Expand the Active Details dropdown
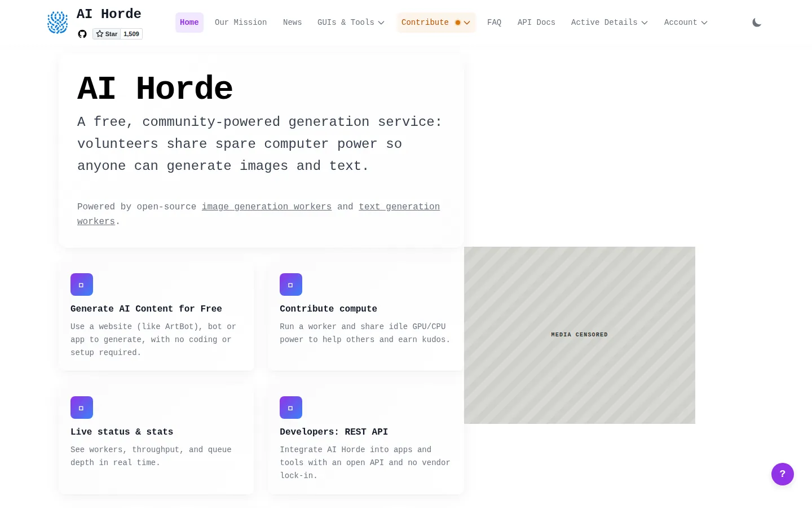Viewport: 812px width, 508px height. tap(609, 23)
